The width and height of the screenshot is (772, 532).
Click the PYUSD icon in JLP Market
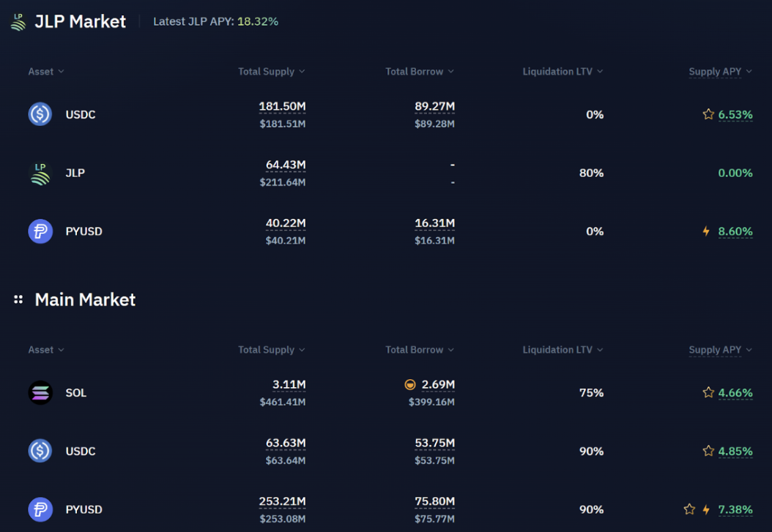(40, 231)
